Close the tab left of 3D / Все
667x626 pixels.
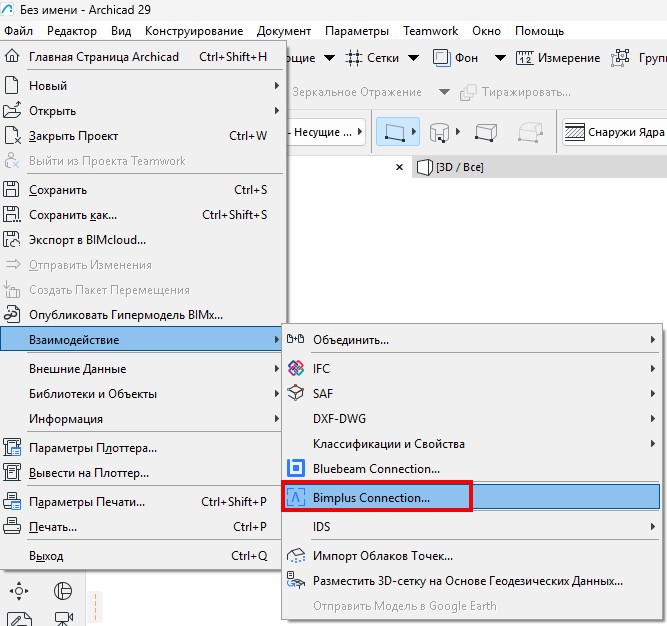[x=399, y=167]
